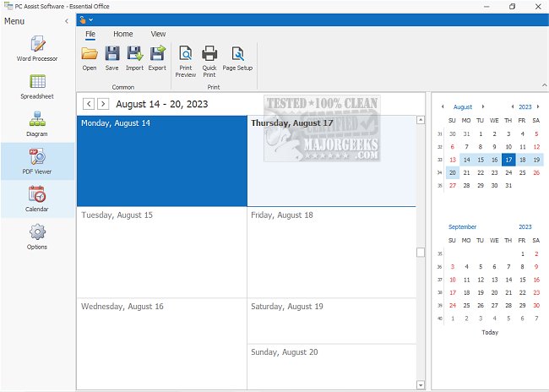Pick September 24 in the mini calendar
549x392 pixels.
[453, 306]
